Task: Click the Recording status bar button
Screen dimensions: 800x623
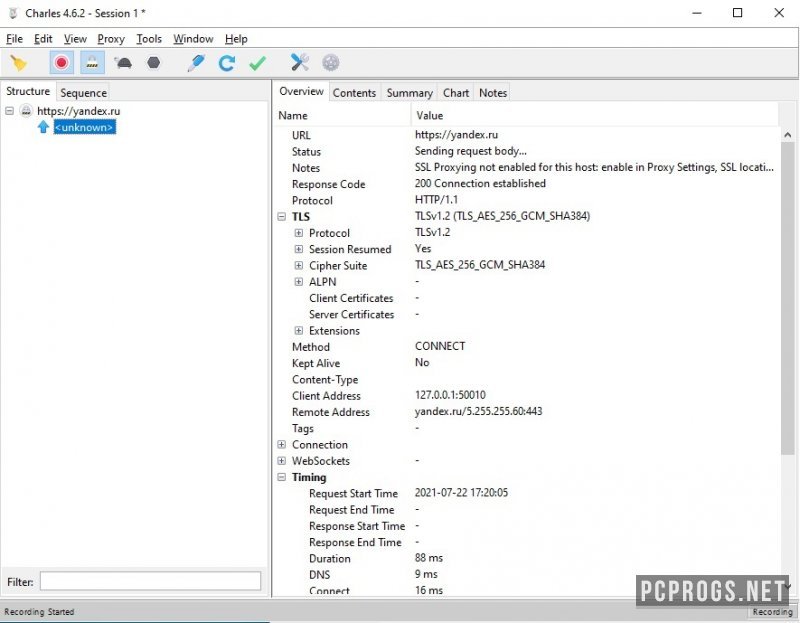Action: [772, 612]
